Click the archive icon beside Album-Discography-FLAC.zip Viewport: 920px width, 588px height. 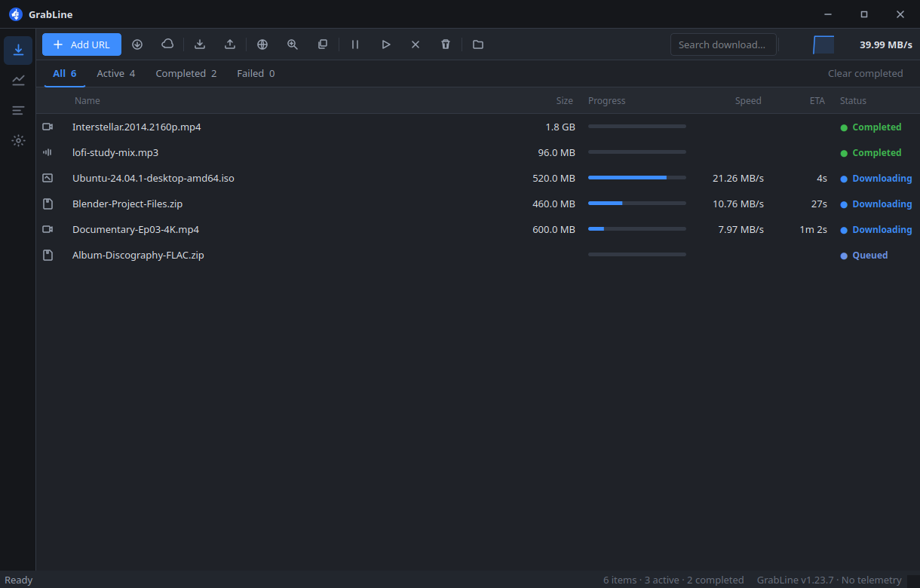tap(48, 256)
